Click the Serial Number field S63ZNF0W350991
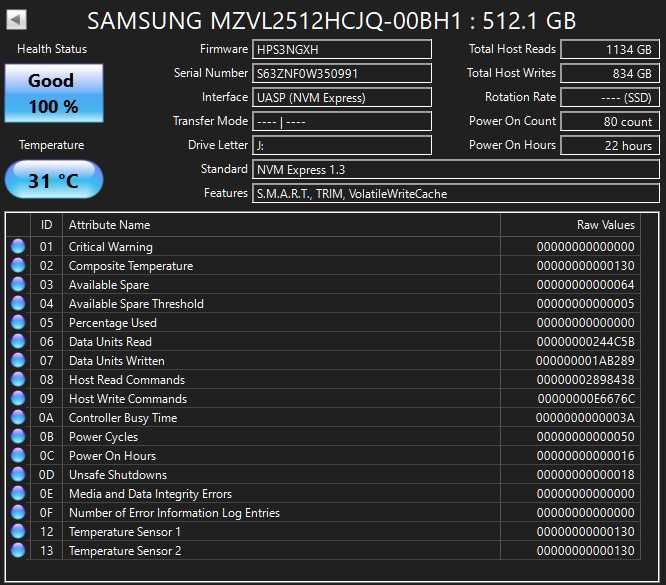 coord(342,73)
